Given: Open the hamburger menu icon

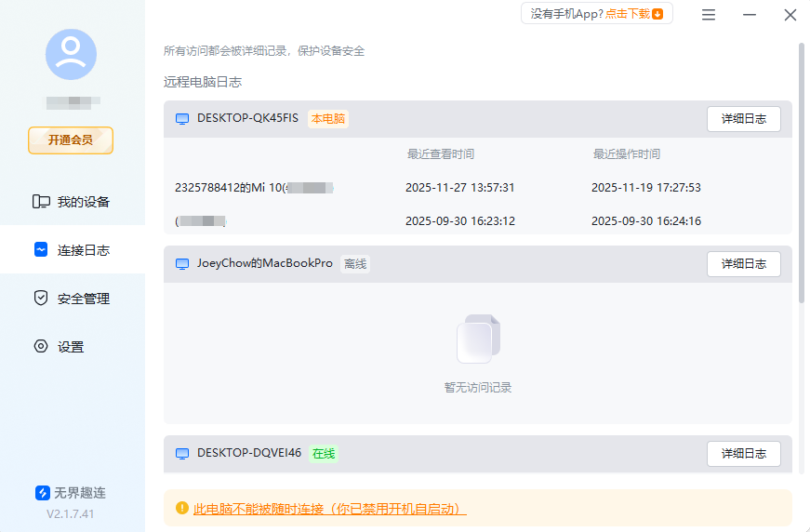Looking at the screenshot, I should point(709,15).
